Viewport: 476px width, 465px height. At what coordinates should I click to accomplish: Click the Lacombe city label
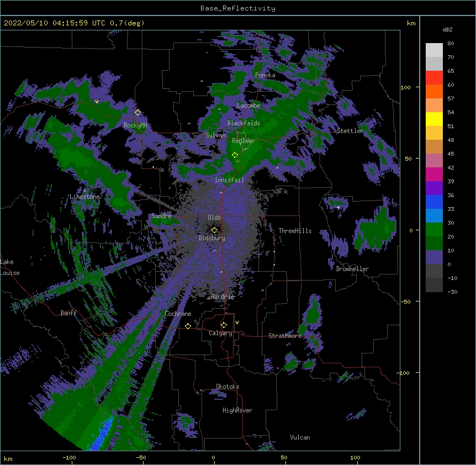(248, 105)
